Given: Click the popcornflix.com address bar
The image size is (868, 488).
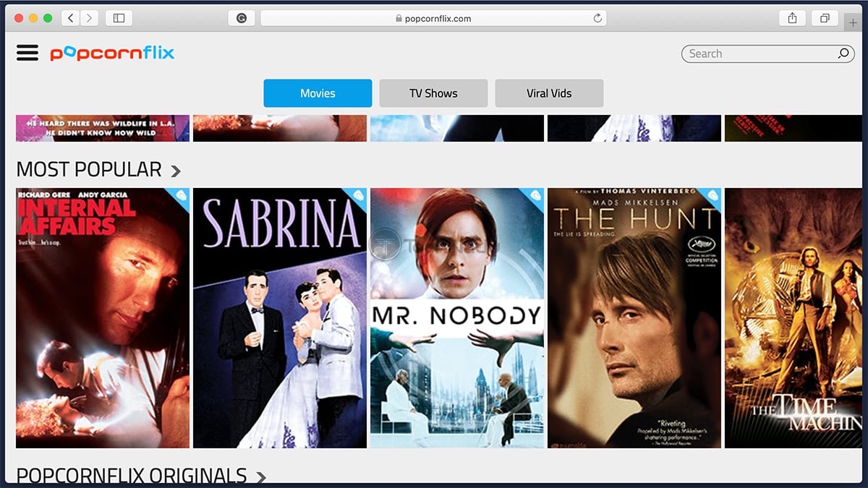Looking at the screenshot, I should [433, 18].
